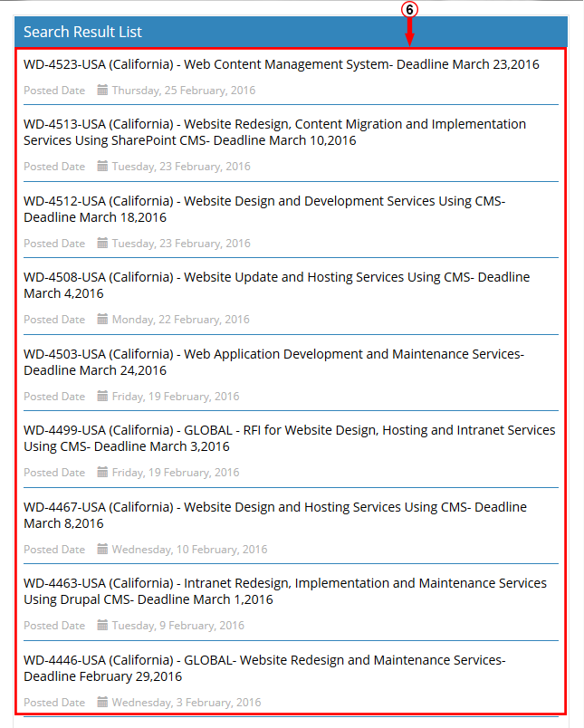Click calendar icon in the WD-4513 row
The image size is (584, 728).
[x=102, y=166]
